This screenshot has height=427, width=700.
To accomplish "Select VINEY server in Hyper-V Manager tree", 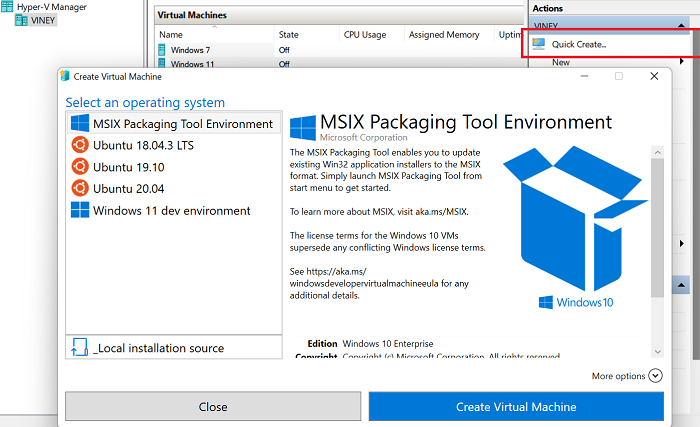I will [43, 20].
